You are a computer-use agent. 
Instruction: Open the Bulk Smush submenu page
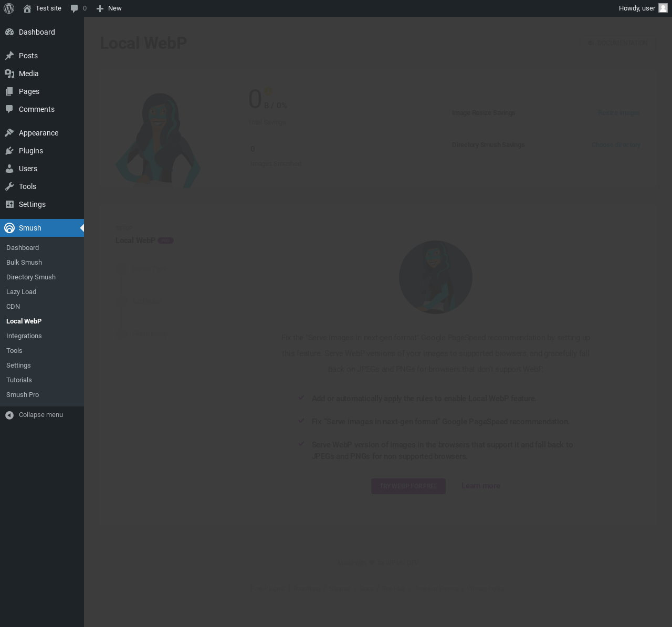pyautogui.click(x=24, y=263)
